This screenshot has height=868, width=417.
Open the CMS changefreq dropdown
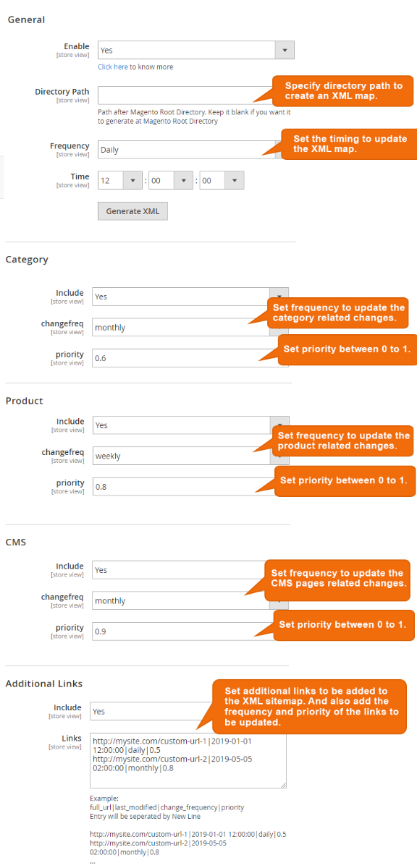[181, 600]
